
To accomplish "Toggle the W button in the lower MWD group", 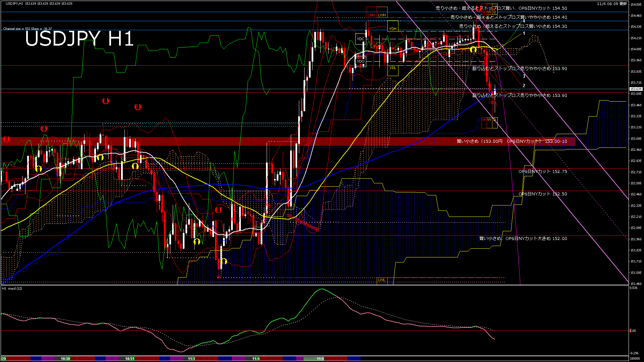I will coord(489,120).
